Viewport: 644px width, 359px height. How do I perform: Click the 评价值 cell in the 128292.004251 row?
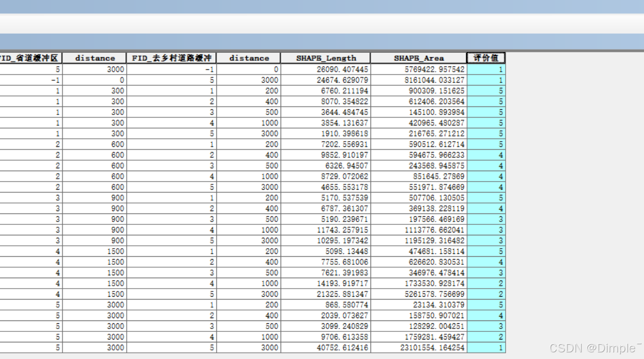click(x=486, y=326)
